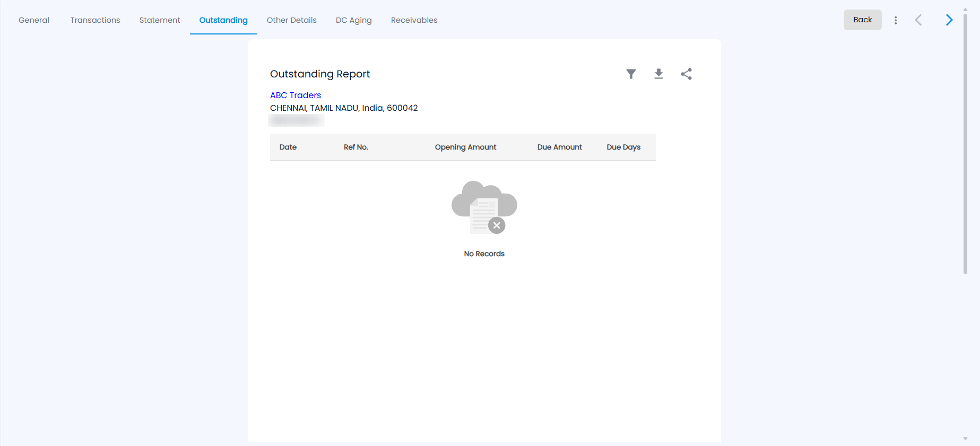The image size is (980, 446).
Task: Click the page vertical scrollbar thumb
Action: pos(965,144)
